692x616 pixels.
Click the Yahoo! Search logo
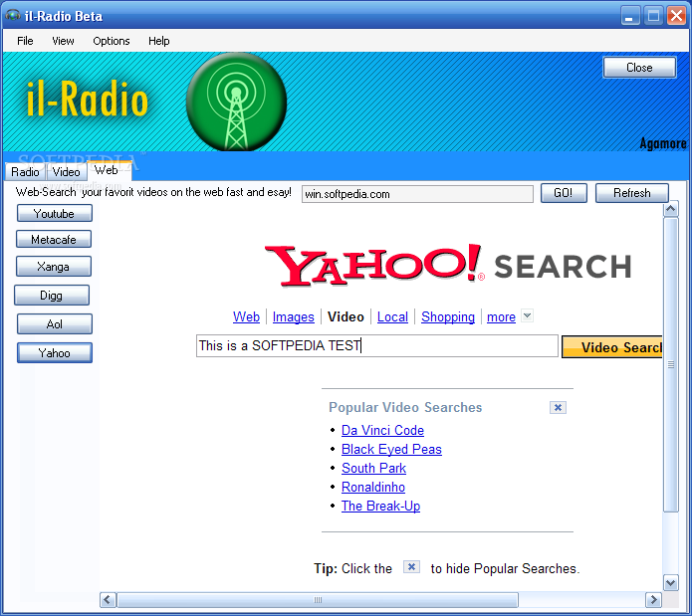coord(447,265)
